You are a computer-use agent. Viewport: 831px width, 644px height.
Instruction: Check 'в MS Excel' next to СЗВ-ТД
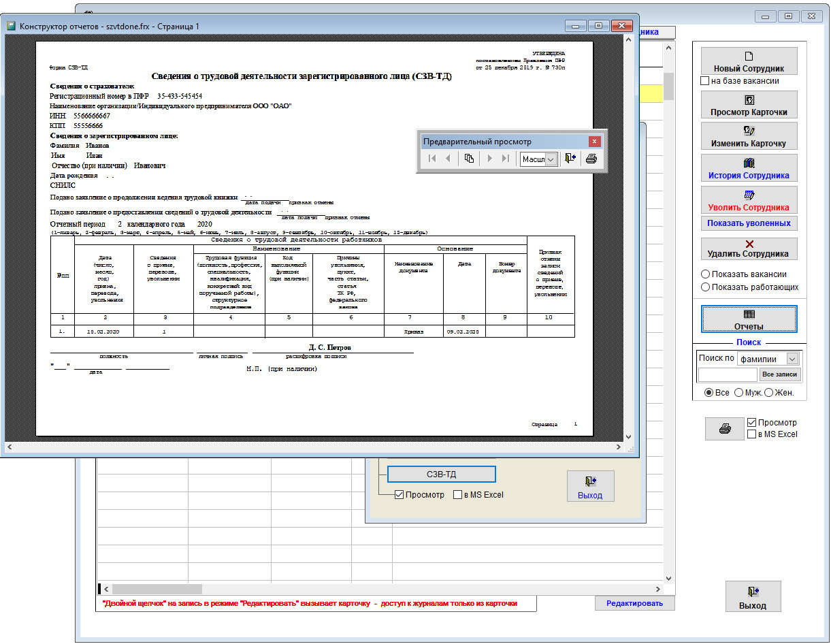point(457,495)
